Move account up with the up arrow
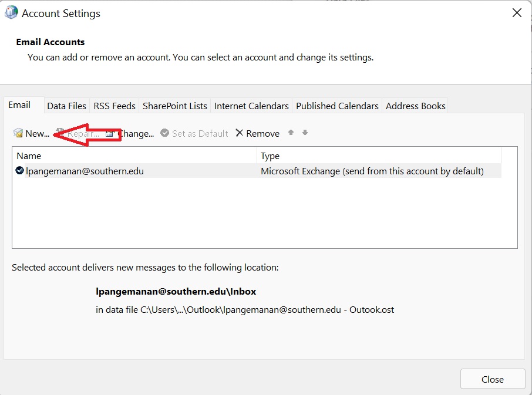This screenshot has width=532, height=395. 291,133
